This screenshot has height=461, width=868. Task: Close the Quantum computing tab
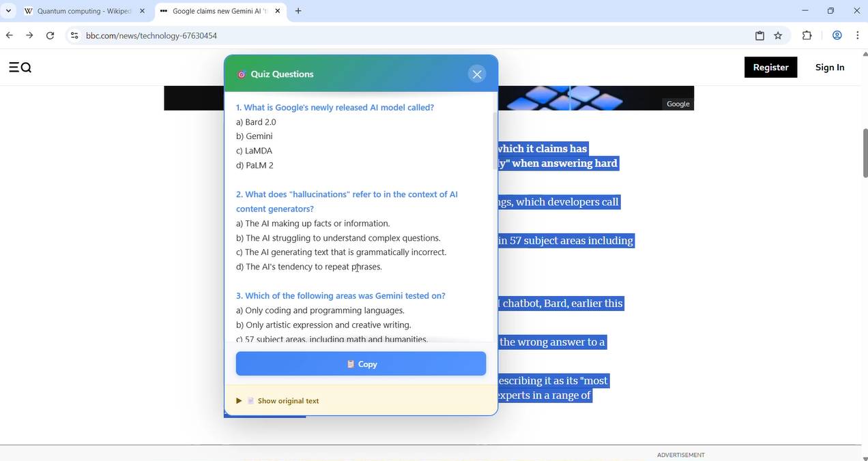(x=142, y=11)
